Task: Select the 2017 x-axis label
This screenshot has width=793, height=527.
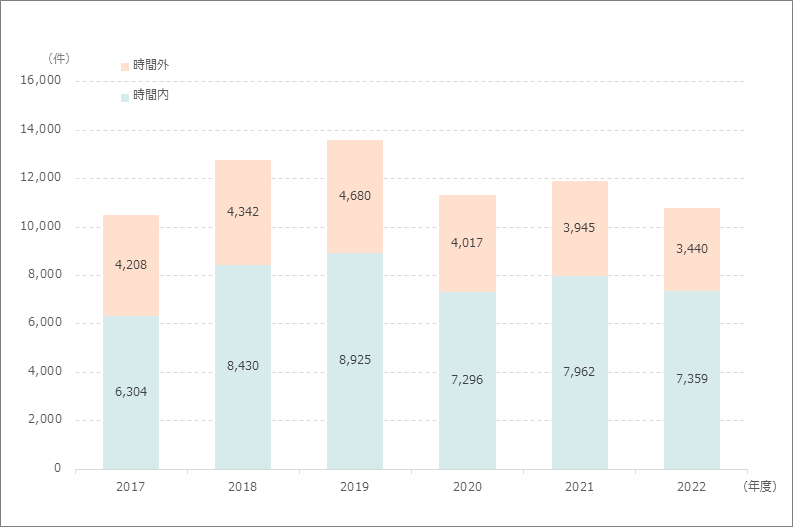Action: (130, 487)
